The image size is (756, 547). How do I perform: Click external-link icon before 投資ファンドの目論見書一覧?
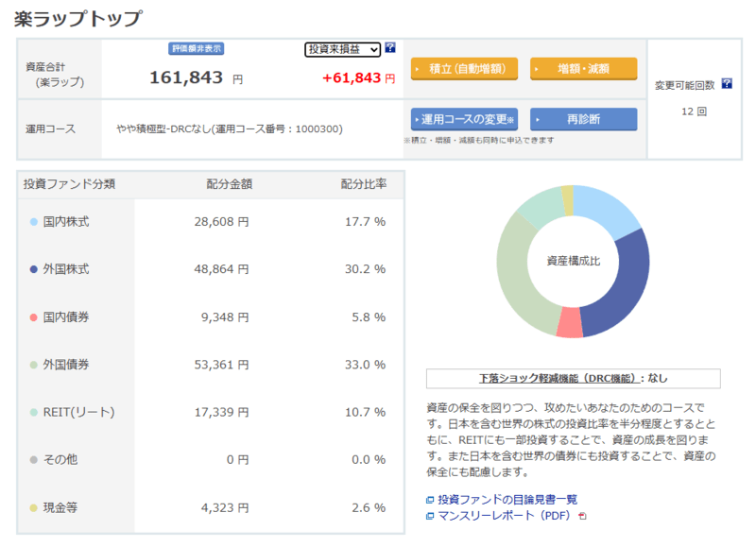click(x=430, y=500)
